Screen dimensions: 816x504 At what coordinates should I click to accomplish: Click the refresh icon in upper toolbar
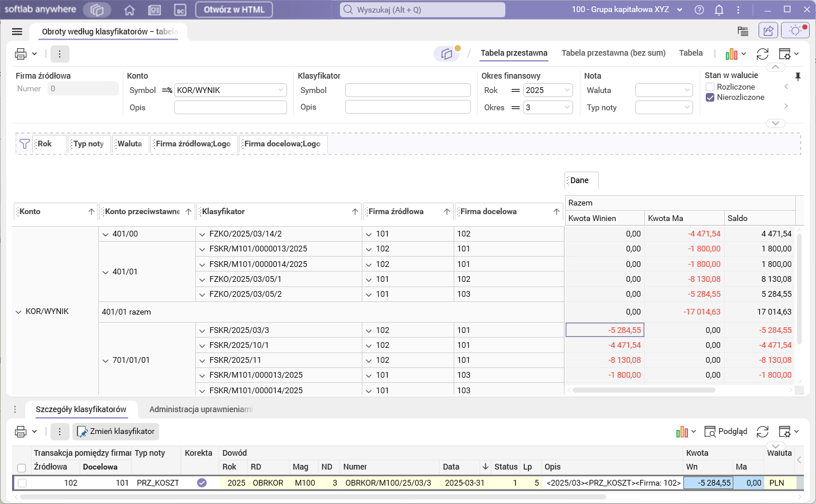[x=762, y=54]
